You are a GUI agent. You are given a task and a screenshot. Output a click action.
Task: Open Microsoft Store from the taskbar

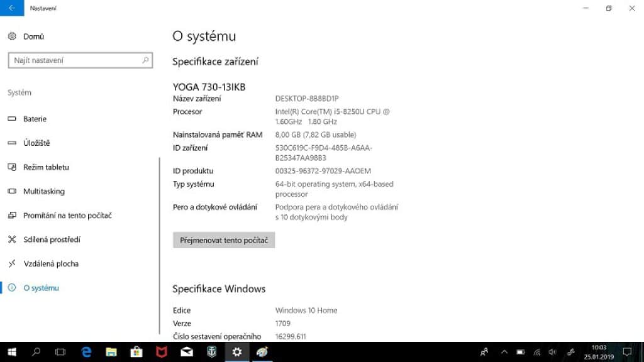136,352
